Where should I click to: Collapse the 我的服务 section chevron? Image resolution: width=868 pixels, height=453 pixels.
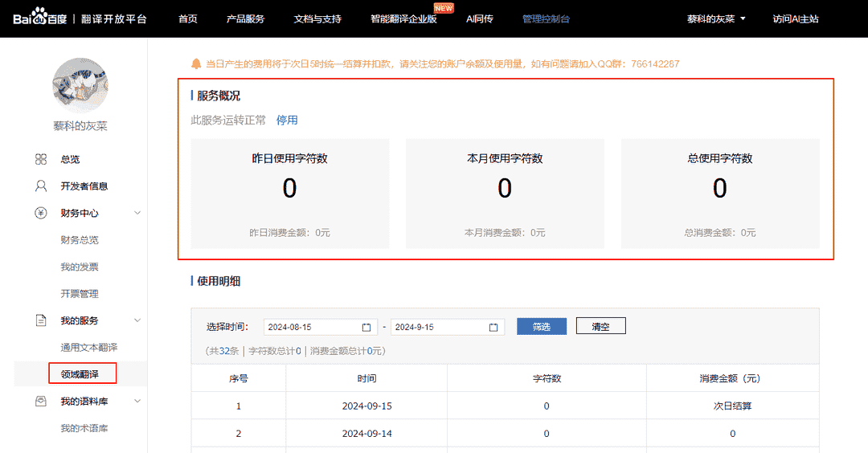[137, 320]
